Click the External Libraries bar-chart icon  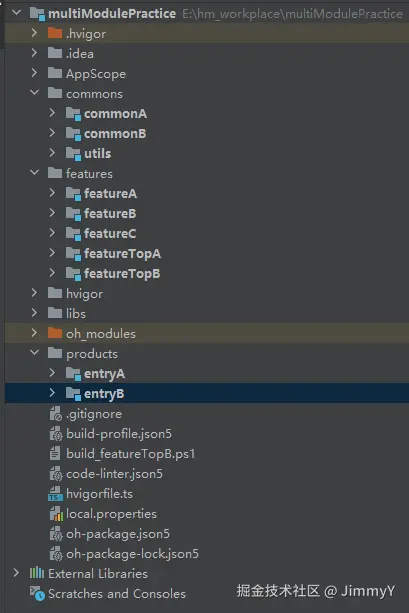click(x=37, y=573)
